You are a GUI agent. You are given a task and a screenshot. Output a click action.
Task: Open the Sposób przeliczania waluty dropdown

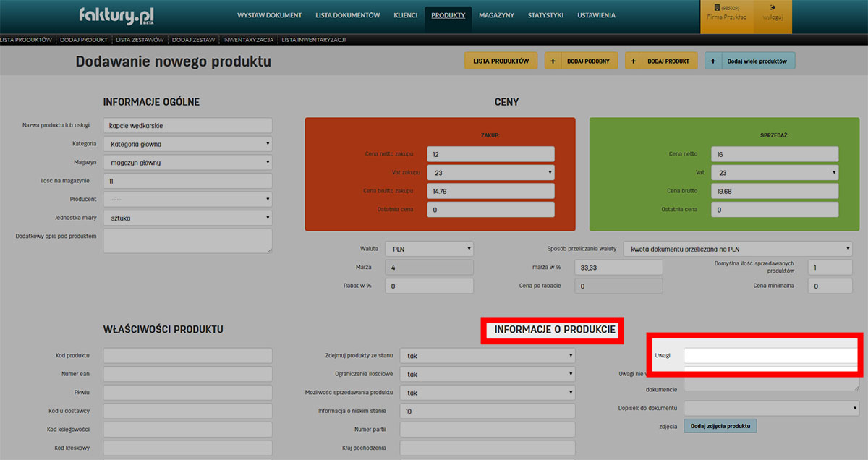point(737,249)
